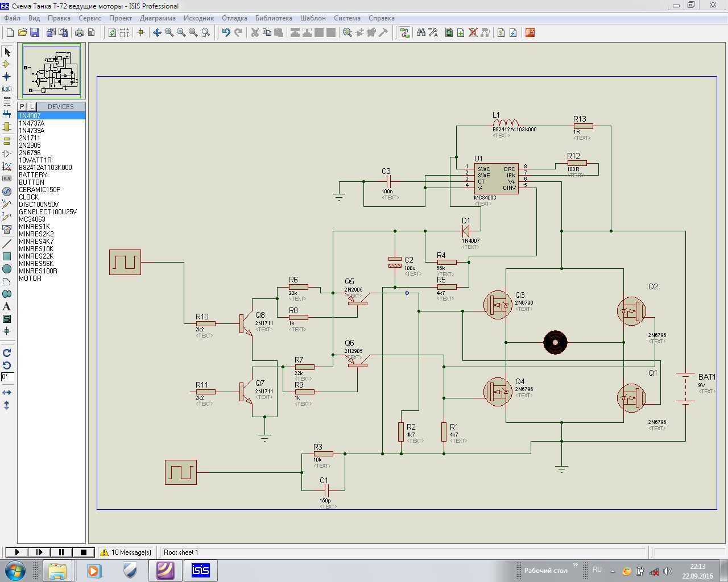Select MOTOR in the devices list
The image size is (728, 582).
coord(51,278)
